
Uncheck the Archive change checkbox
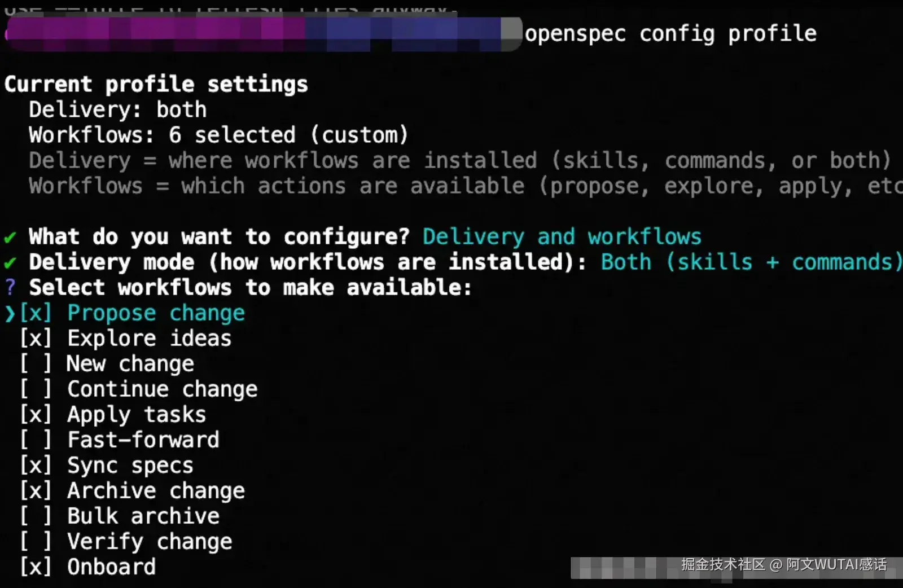tap(36, 491)
